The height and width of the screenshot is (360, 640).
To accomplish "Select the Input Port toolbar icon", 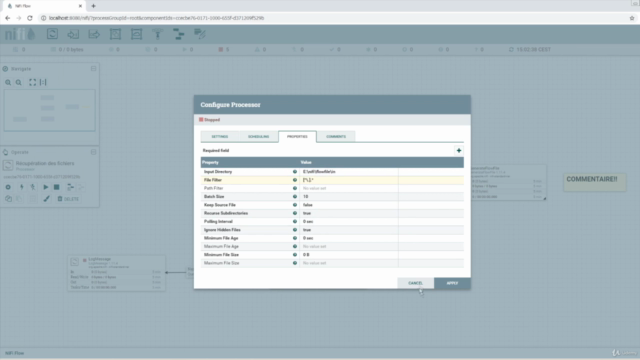I will [x=73, y=34].
